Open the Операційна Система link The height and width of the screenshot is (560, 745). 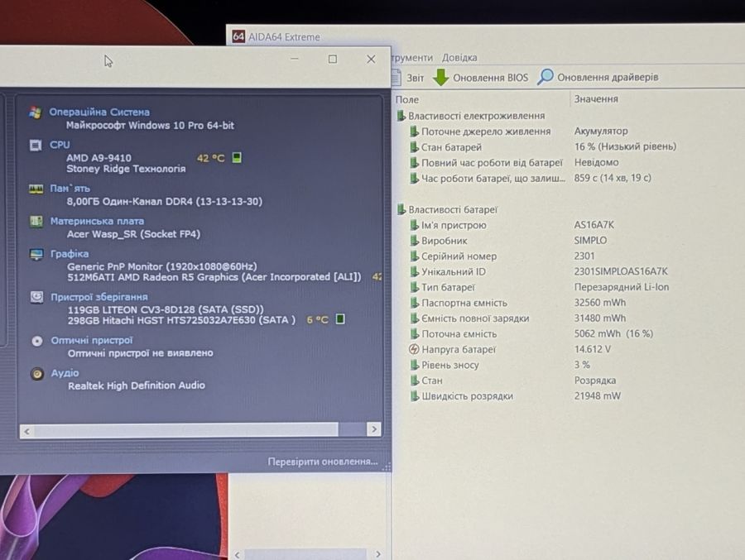[x=99, y=112]
